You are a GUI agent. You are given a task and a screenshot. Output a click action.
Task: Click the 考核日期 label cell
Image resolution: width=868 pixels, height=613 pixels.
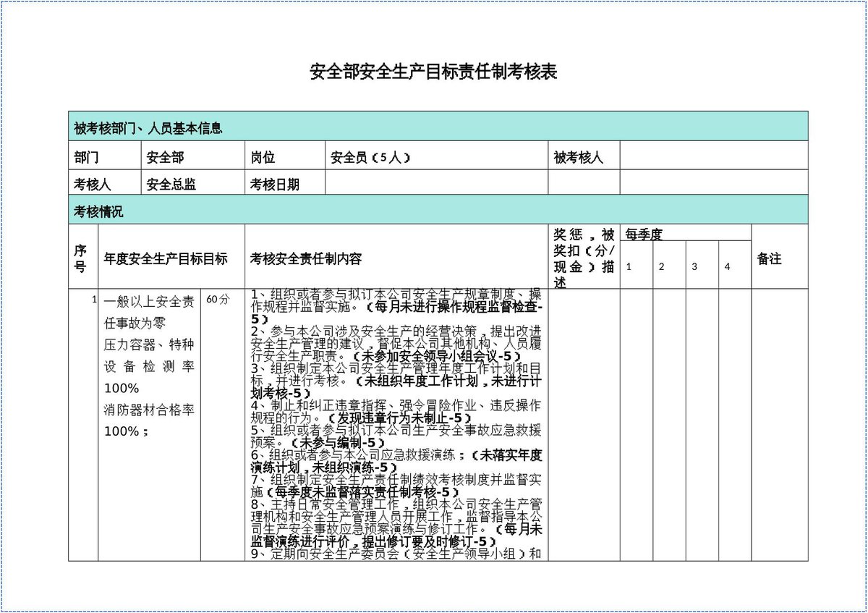pyautogui.click(x=285, y=182)
